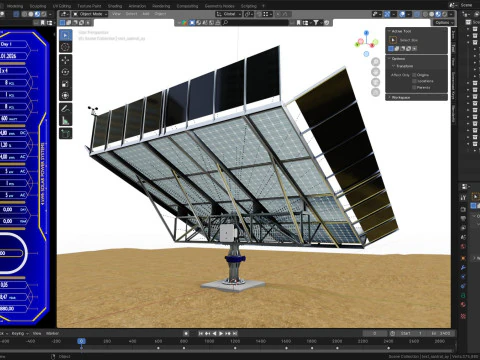Image resolution: width=480 pixels, height=360 pixels.
Task: Jump to previous keyframe
Action: [x=207, y=333]
